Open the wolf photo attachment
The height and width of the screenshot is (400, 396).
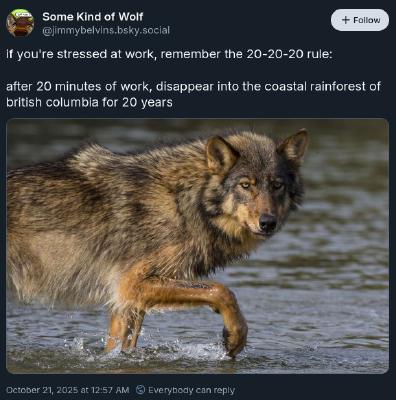[198, 246]
